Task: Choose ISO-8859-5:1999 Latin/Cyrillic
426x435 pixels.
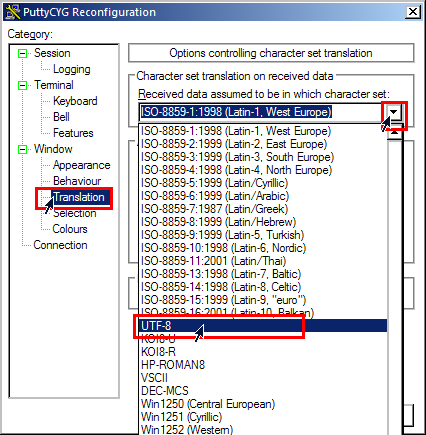Action: tap(263, 183)
